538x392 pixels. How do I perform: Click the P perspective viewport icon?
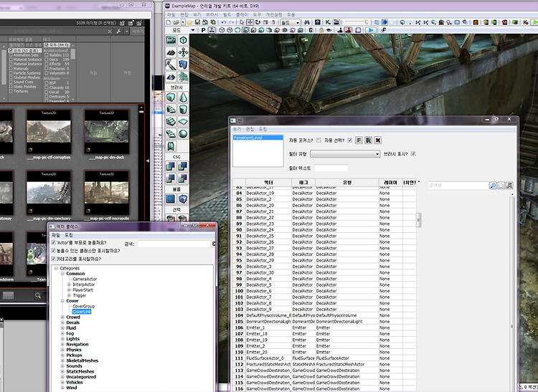(x=203, y=30)
